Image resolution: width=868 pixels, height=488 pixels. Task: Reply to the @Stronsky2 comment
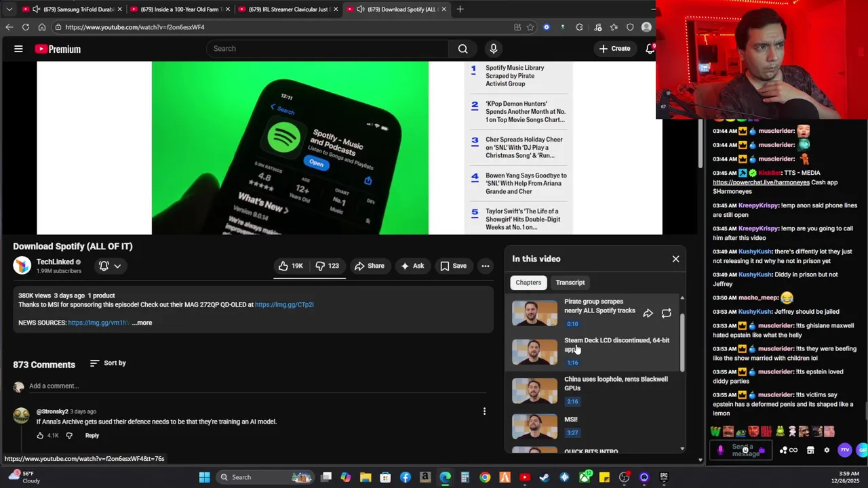pyautogui.click(x=92, y=435)
